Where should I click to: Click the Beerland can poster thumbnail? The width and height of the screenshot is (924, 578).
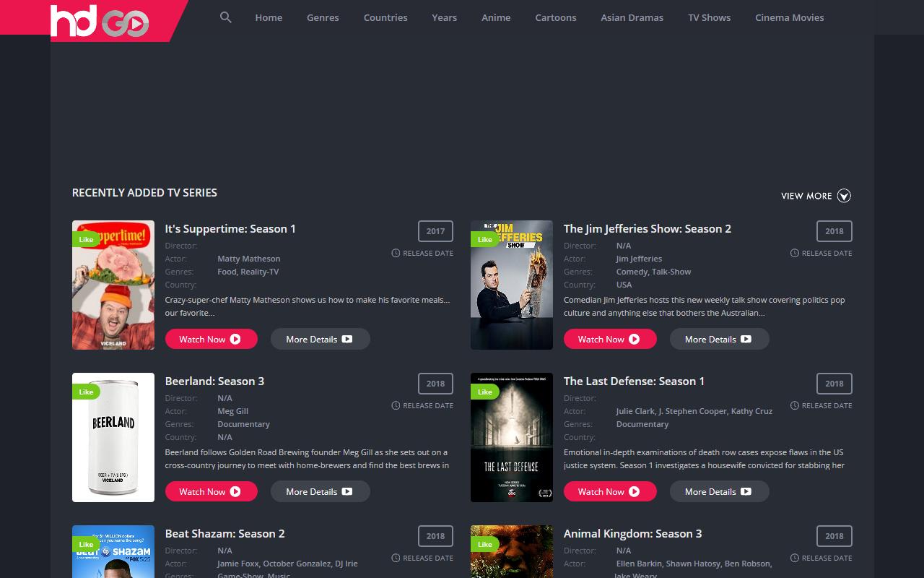click(x=113, y=437)
